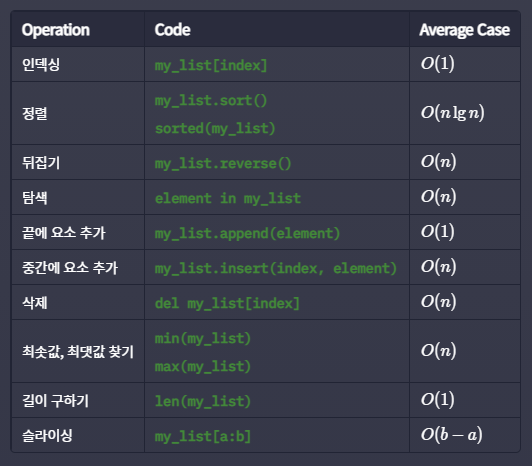Click the my_list[index] code in 인덱싱 row
Screen dimensions: 532x466
point(211,65)
